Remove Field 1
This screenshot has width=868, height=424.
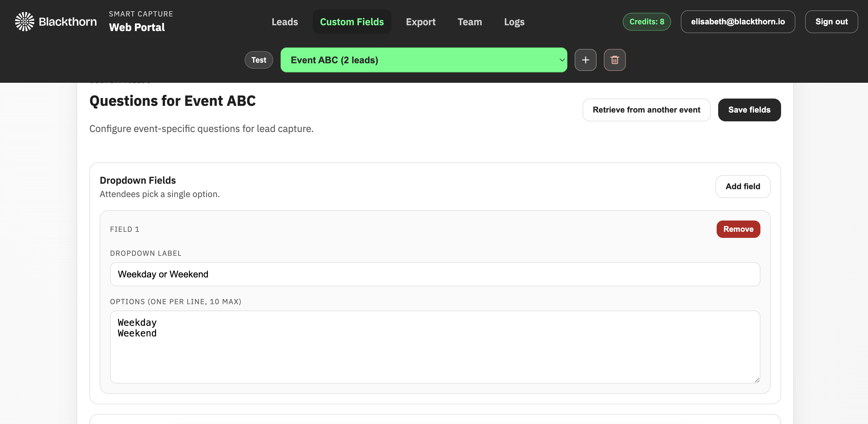tap(738, 229)
